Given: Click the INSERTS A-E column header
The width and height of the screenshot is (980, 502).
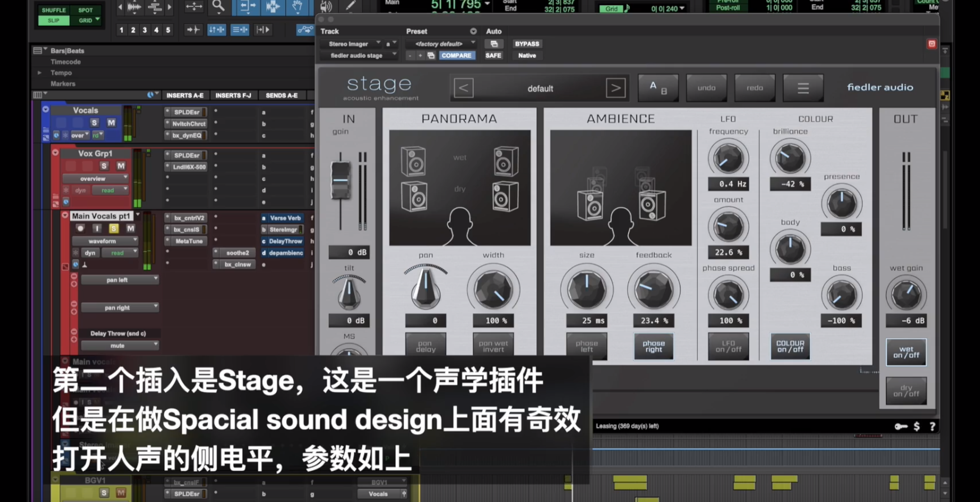Looking at the screenshot, I should (185, 95).
